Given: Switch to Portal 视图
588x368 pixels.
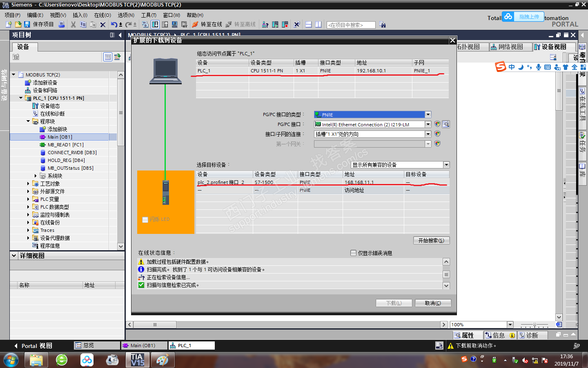Looking at the screenshot, I should pos(33,346).
